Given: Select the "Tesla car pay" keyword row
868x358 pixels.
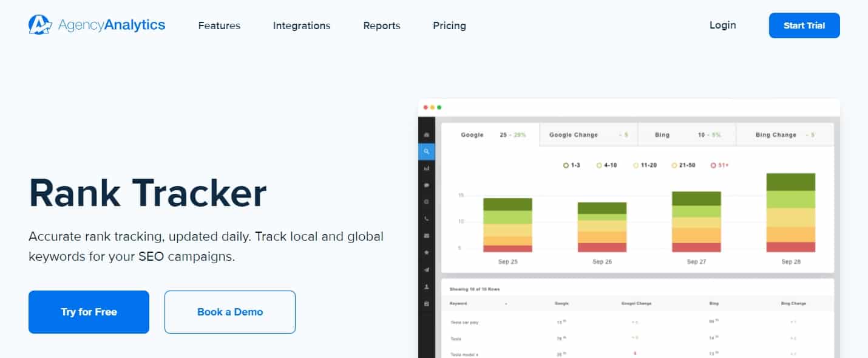Looking at the screenshot, I should (x=637, y=322).
